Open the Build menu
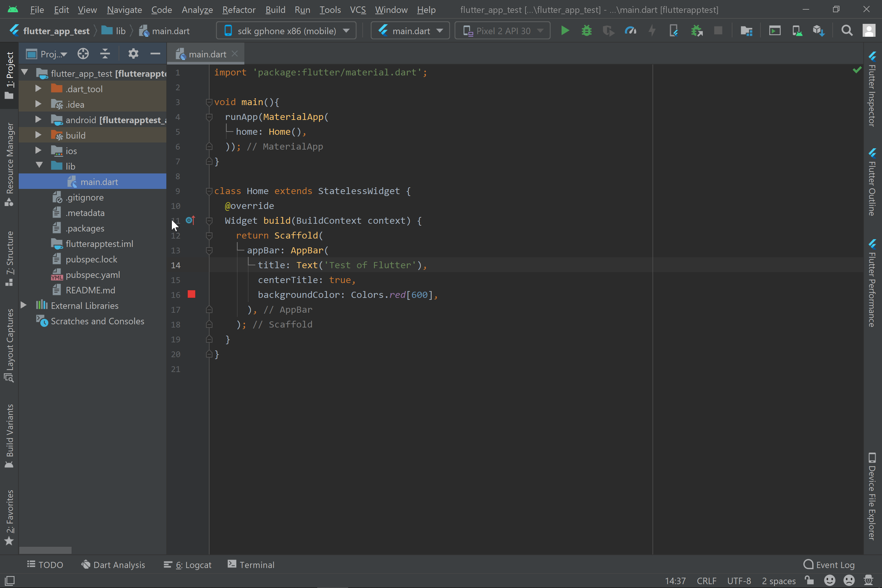 click(x=275, y=10)
